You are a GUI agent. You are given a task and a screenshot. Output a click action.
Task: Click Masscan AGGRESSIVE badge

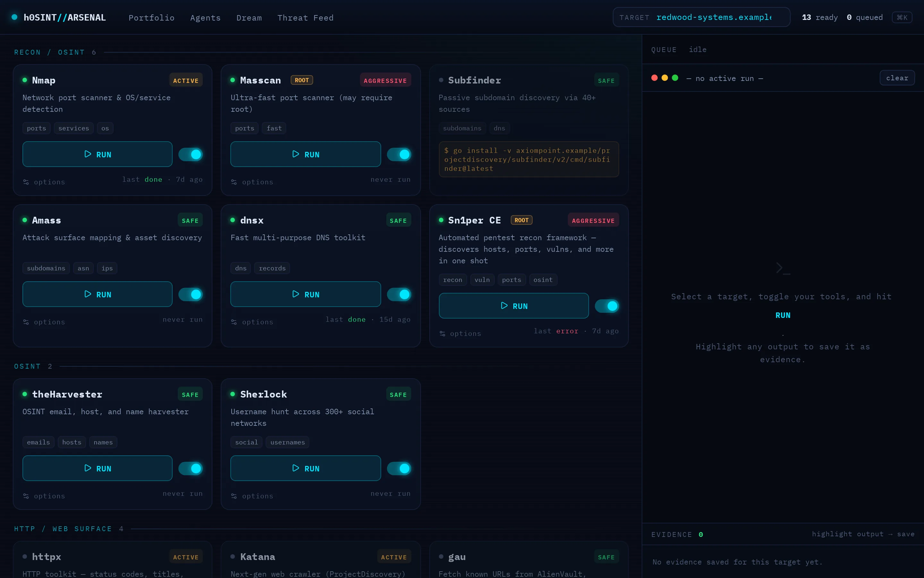pyautogui.click(x=385, y=80)
